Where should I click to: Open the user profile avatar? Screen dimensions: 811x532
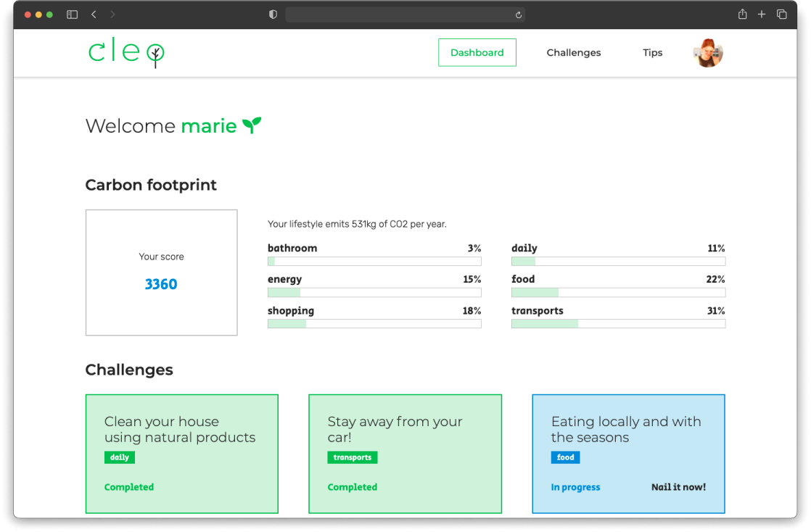pyautogui.click(x=708, y=53)
